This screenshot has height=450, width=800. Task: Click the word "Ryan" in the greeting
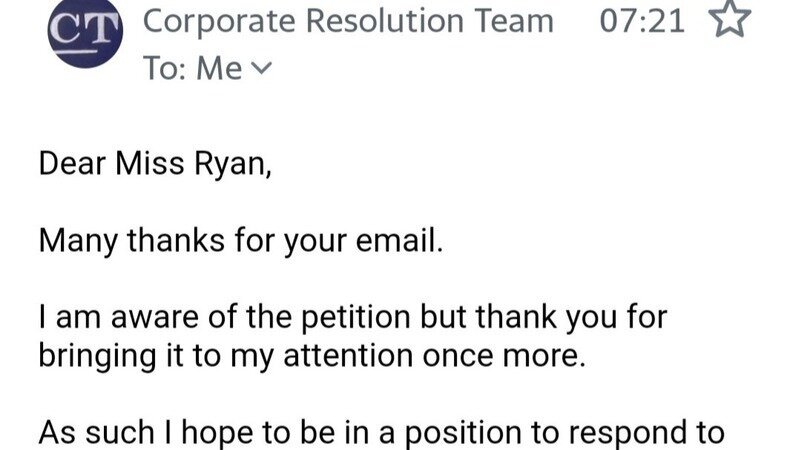[233, 163]
